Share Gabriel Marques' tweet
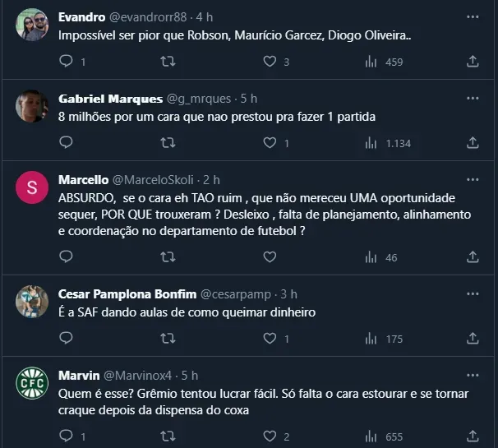The image size is (498, 448). click(x=473, y=142)
